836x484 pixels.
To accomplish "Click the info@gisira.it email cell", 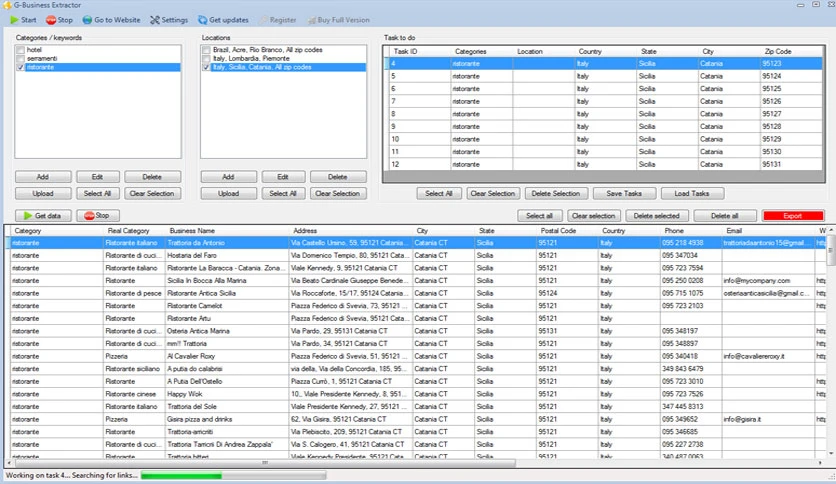I will [768, 420].
